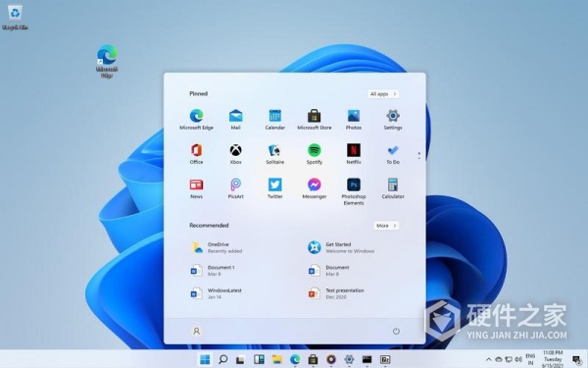
Task: Open Settings from pinned apps
Action: [x=393, y=120]
